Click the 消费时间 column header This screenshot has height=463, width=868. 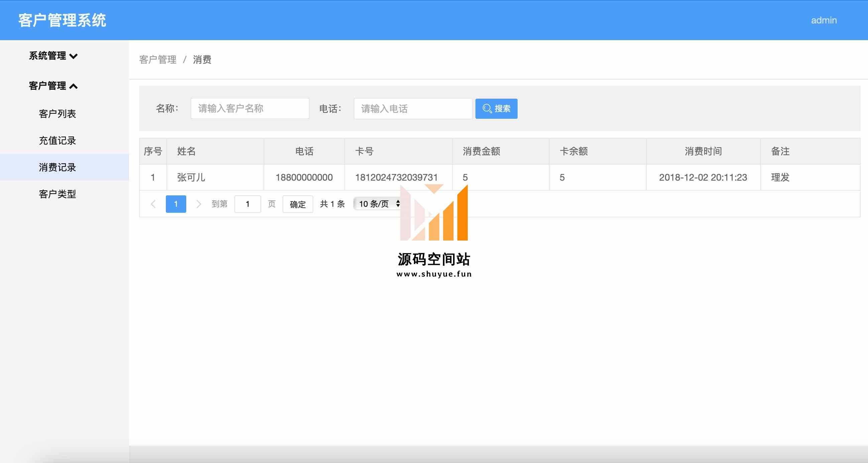click(703, 151)
